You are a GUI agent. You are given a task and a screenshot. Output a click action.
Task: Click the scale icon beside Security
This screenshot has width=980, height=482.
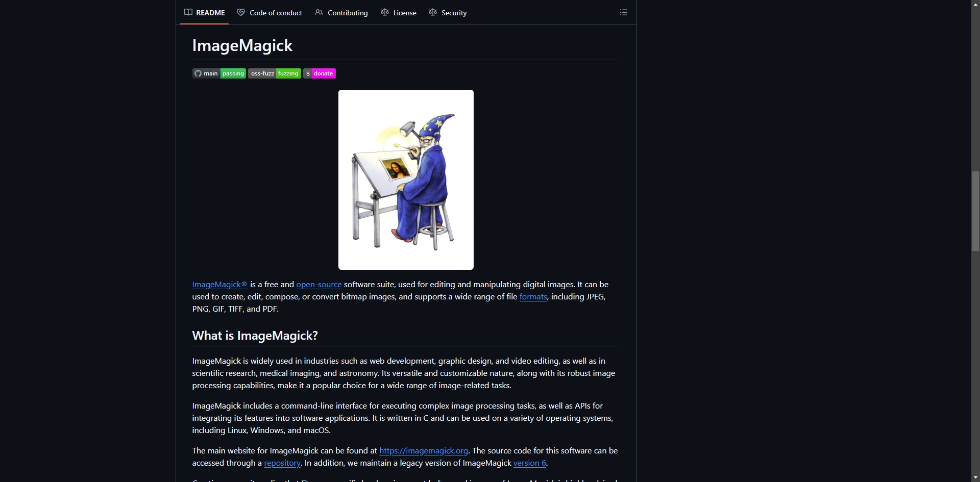(x=433, y=12)
